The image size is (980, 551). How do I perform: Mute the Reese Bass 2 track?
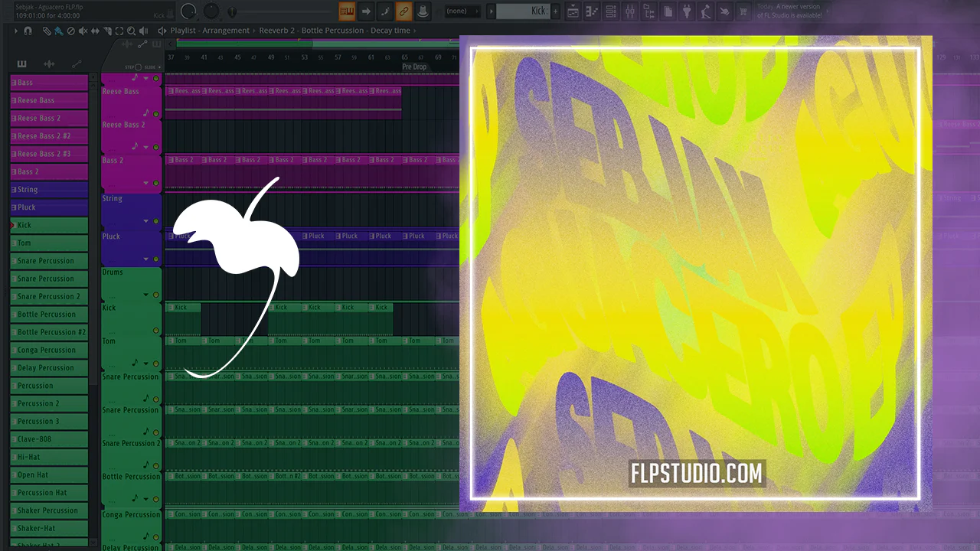pos(156,148)
